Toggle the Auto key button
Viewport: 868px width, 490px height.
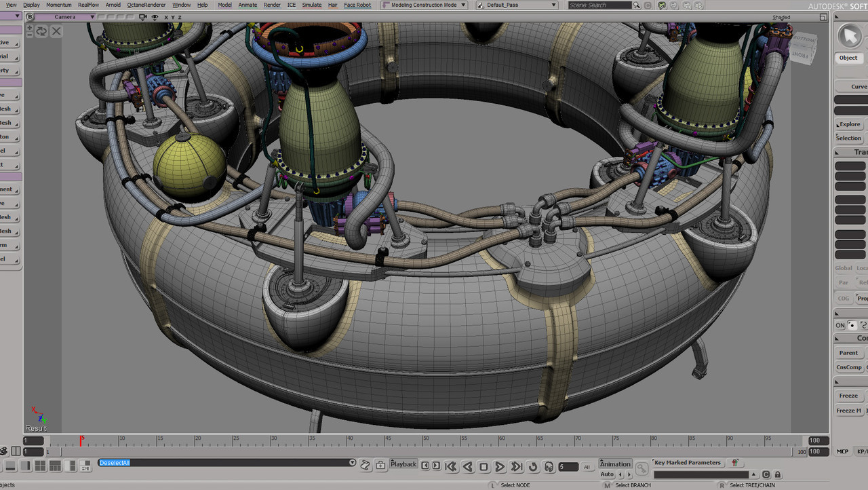[607, 474]
